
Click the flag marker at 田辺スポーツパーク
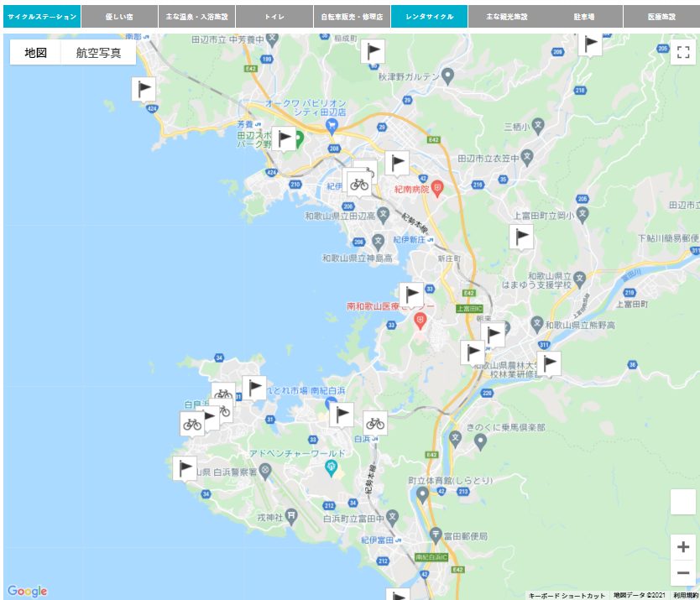(x=284, y=138)
